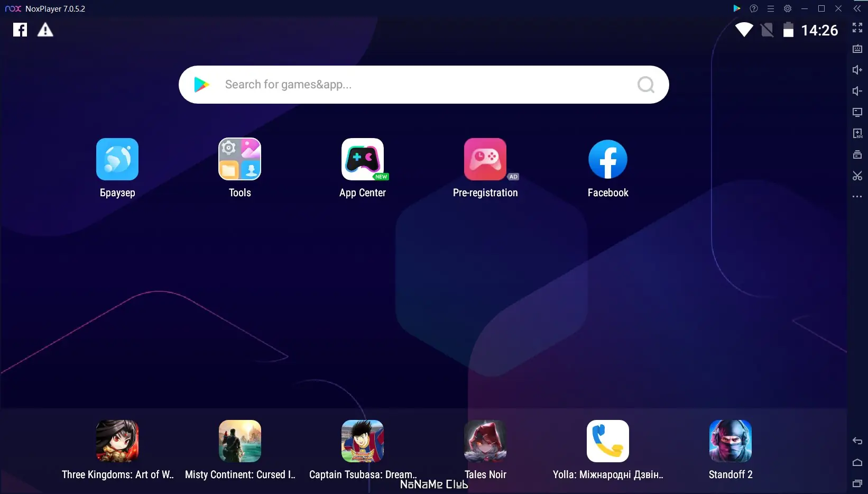Open the Pre-registration app
The width and height of the screenshot is (868, 494).
pos(485,159)
